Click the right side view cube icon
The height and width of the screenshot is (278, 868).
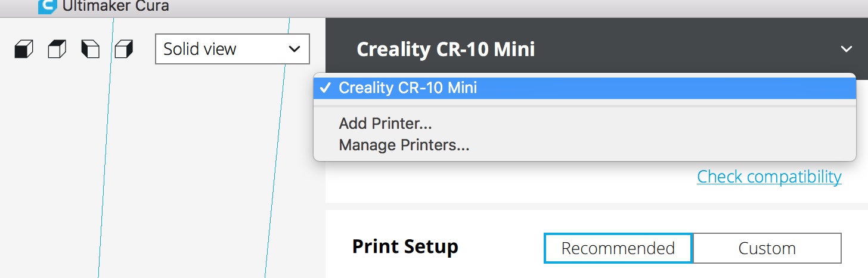click(x=123, y=49)
